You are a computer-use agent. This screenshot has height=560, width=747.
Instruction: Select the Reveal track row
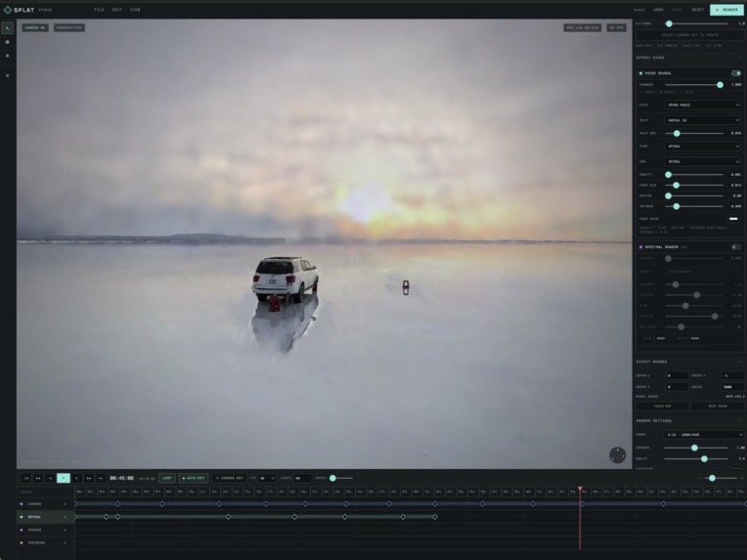(45, 517)
